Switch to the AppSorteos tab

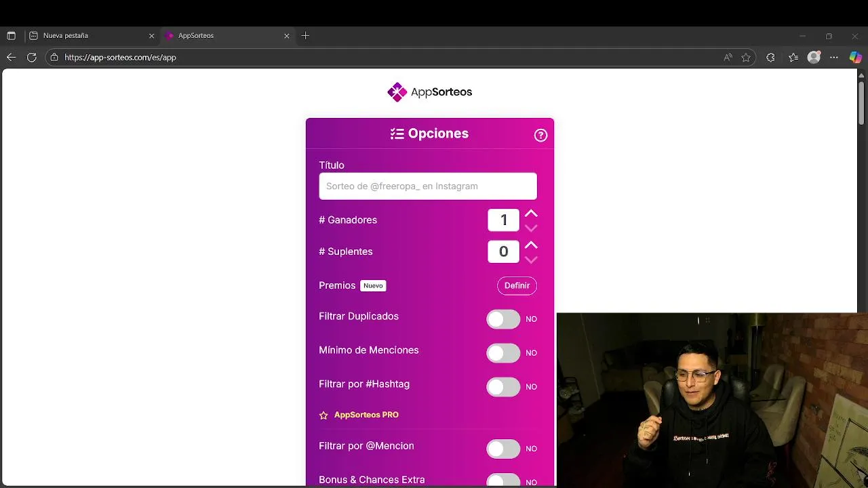tap(227, 36)
